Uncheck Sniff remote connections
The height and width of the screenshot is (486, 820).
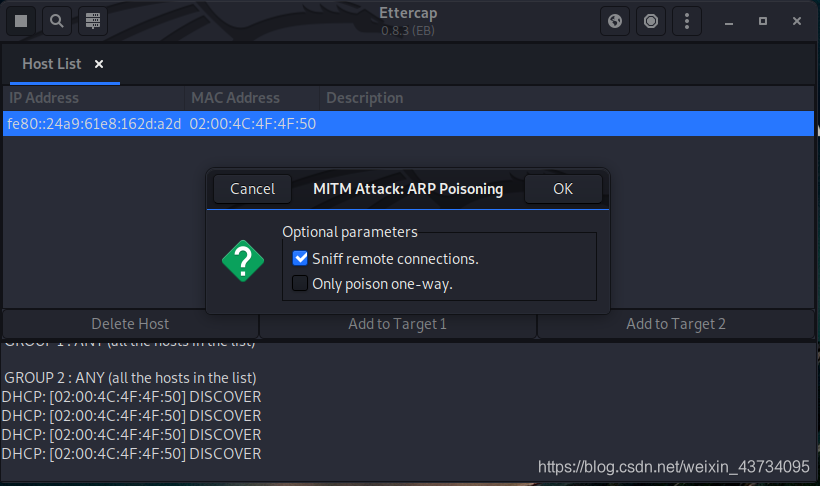(x=300, y=258)
